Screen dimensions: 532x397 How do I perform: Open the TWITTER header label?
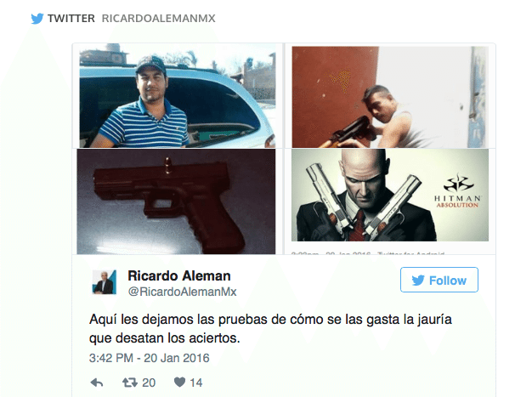click(x=71, y=19)
